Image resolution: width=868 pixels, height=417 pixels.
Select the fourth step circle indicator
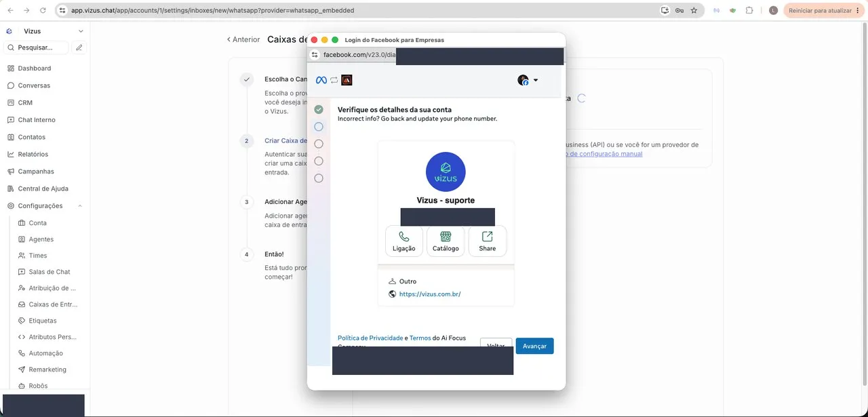[319, 161]
